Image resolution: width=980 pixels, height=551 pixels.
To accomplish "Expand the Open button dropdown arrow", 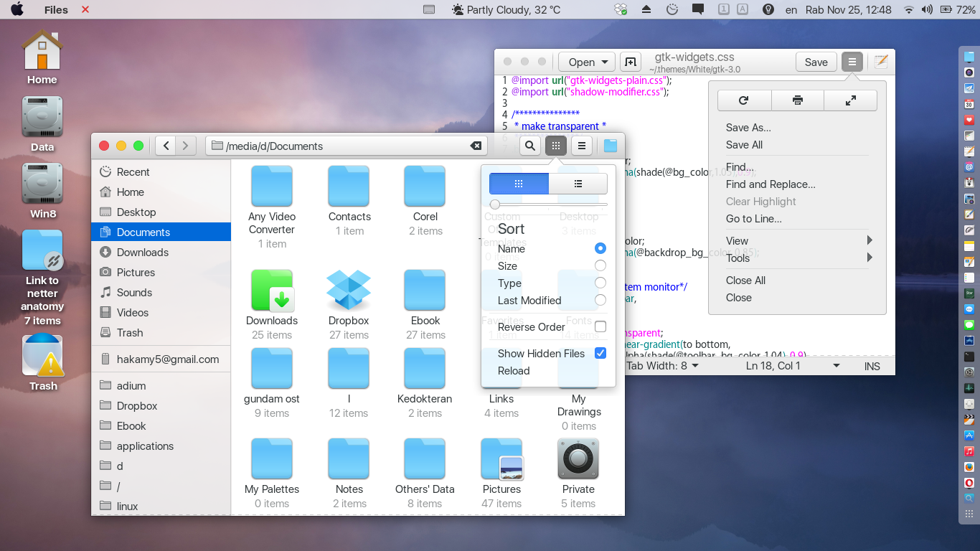I will (605, 62).
